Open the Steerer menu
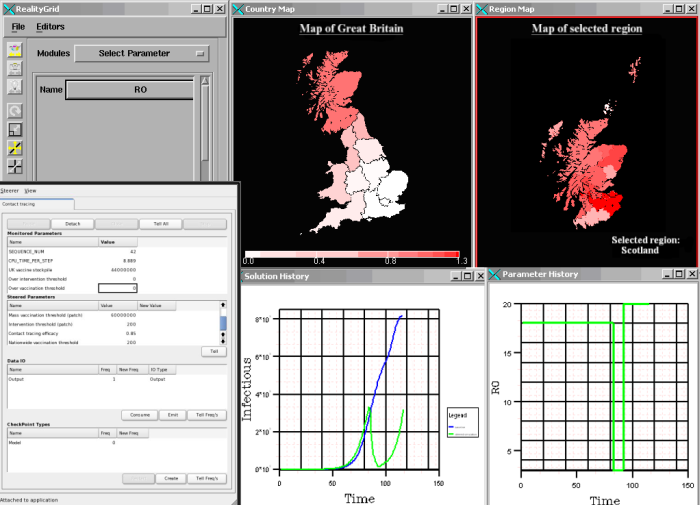 click(x=9, y=191)
